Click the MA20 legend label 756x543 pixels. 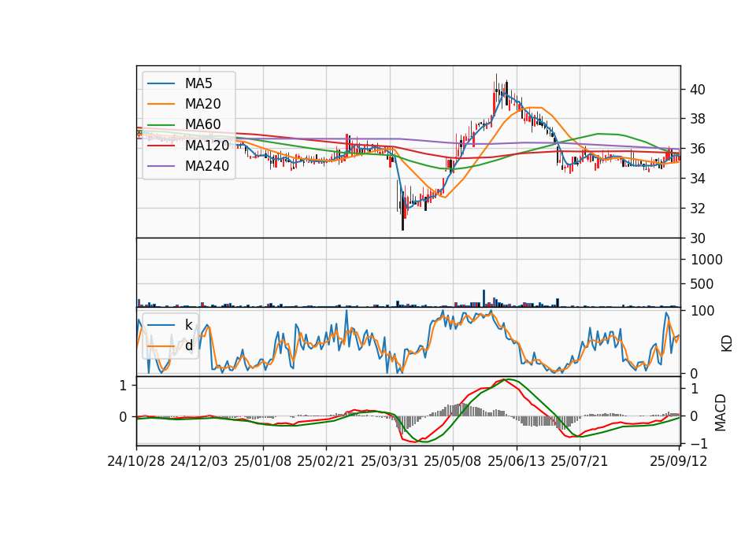[x=202, y=104]
